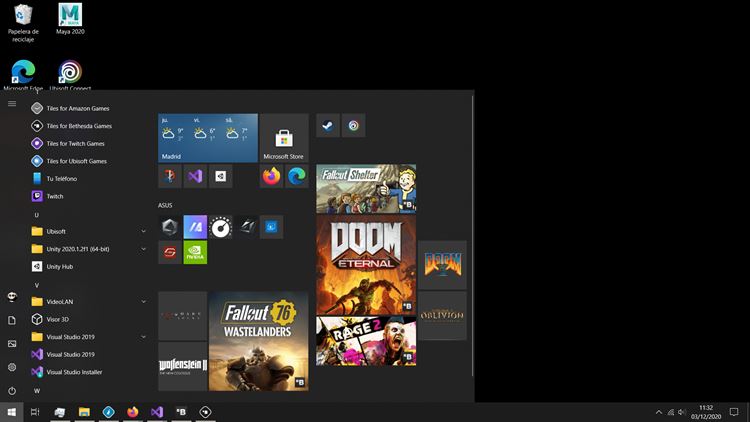Launch Fallout 76 Wastelanders tile
The height and width of the screenshot is (422, 750).
click(258, 341)
